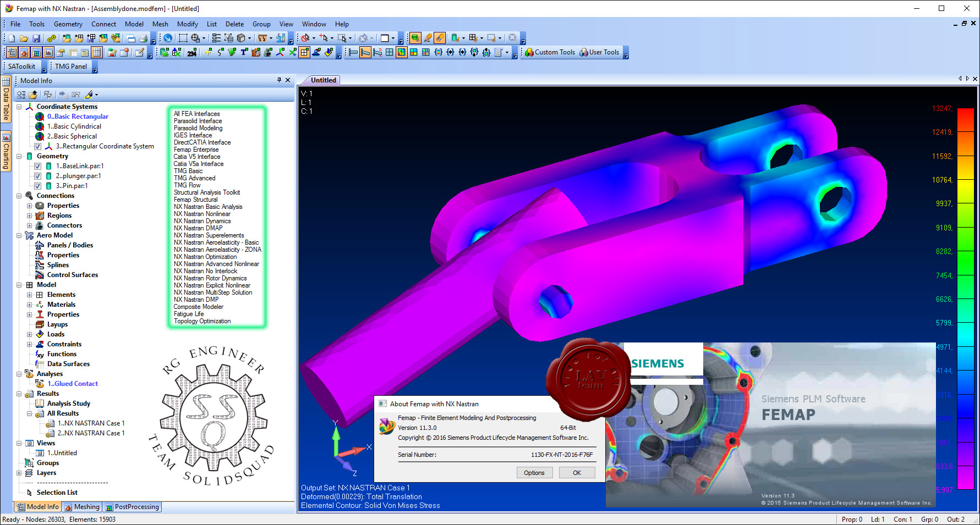This screenshot has width=980, height=525.
Task: Toggle checkbox for 3..Rectangular Coordinate System
Action: [x=37, y=146]
